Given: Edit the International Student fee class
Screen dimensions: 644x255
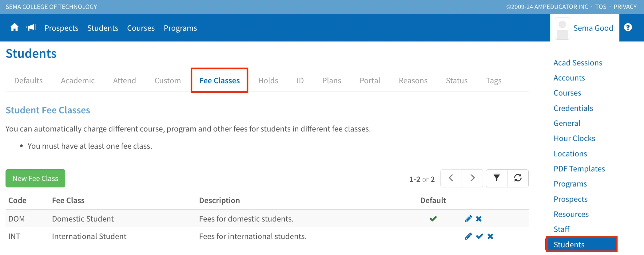Looking at the screenshot, I should pos(468,236).
